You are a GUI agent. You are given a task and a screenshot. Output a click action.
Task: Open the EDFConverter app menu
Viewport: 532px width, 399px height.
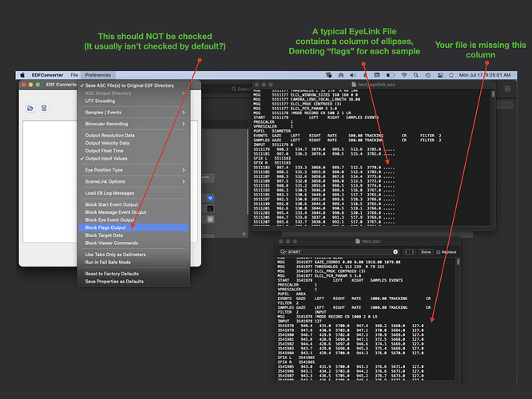tap(47, 75)
